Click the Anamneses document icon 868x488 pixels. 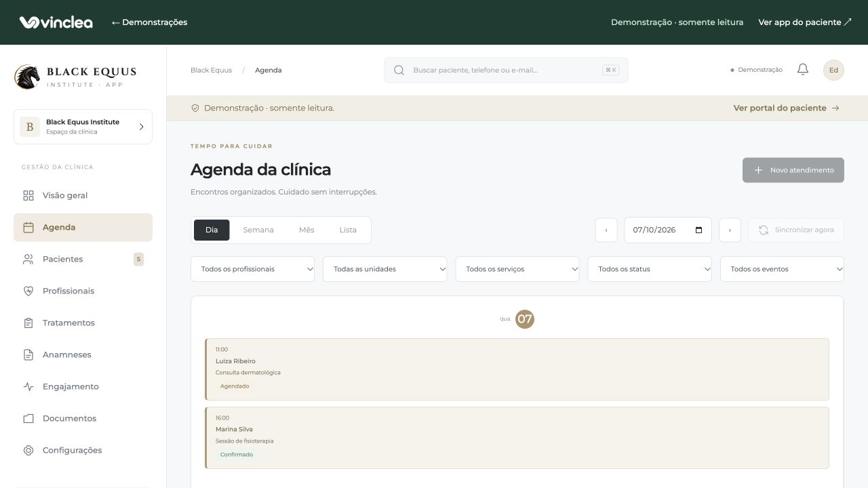[28, 354]
